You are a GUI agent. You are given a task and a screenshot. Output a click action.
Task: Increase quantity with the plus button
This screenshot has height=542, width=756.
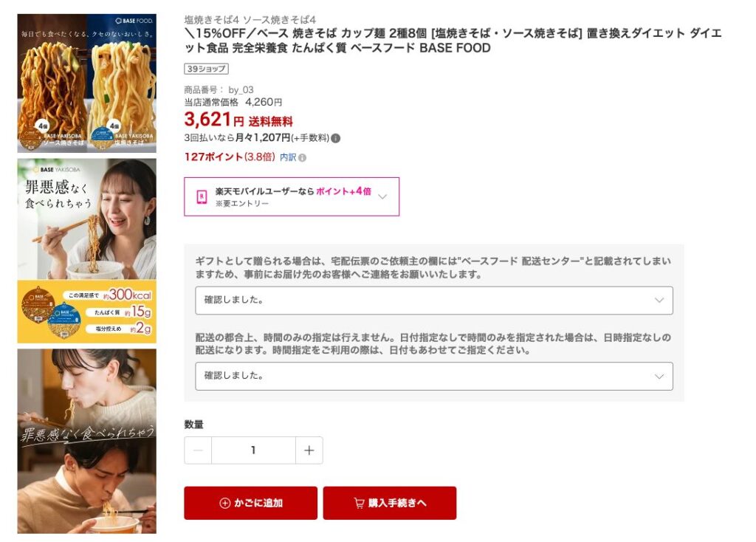pos(309,450)
